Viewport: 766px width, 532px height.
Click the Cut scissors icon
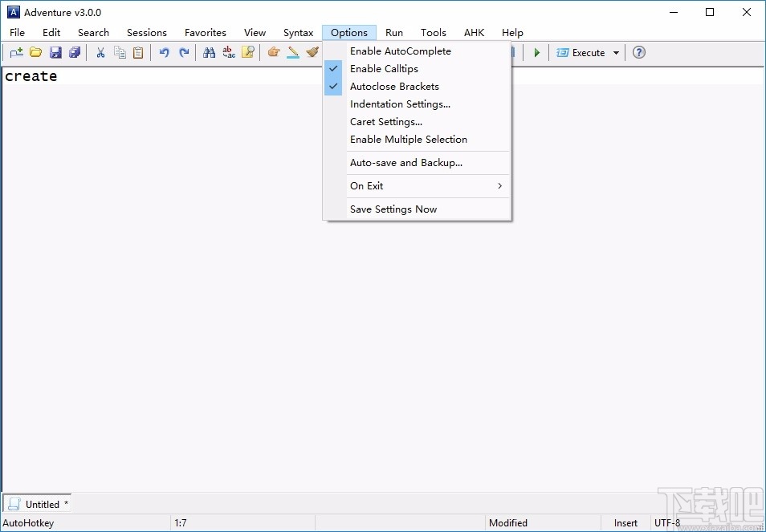coord(100,52)
